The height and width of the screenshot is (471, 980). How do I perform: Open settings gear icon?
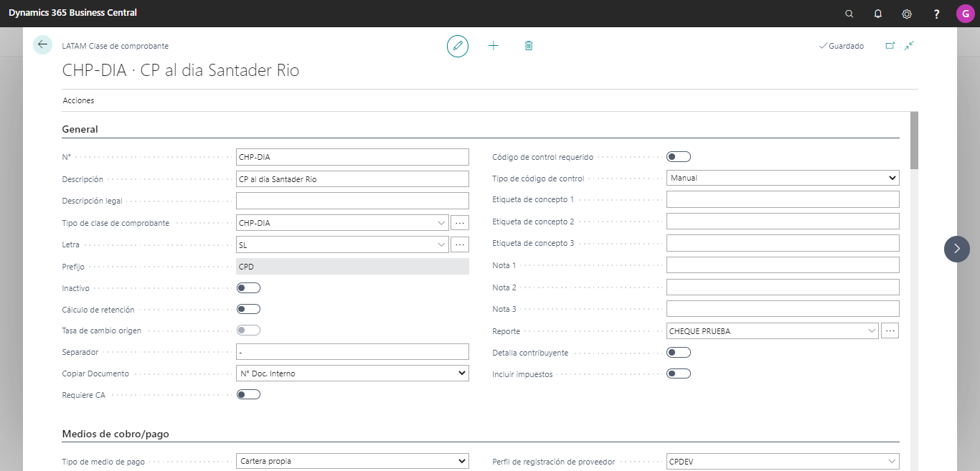[x=907, y=14]
